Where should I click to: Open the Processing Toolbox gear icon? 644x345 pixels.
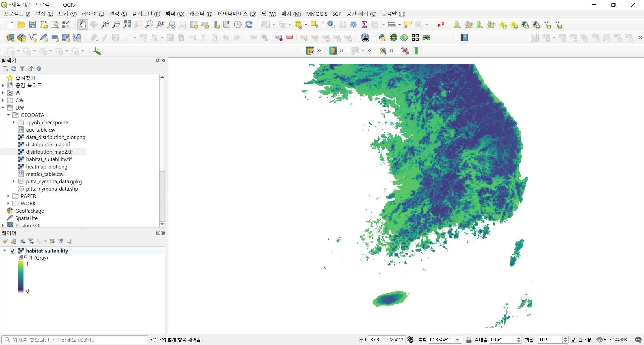[354, 24]
